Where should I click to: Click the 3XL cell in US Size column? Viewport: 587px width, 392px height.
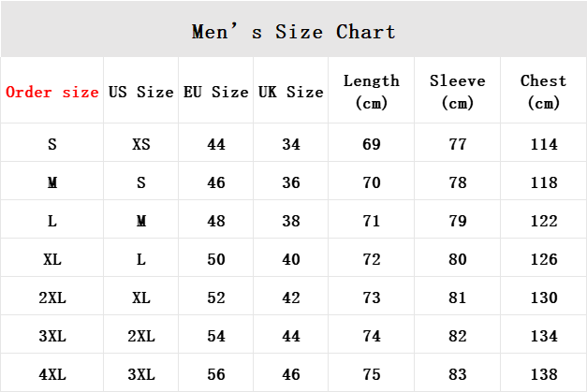pos(141,374)
